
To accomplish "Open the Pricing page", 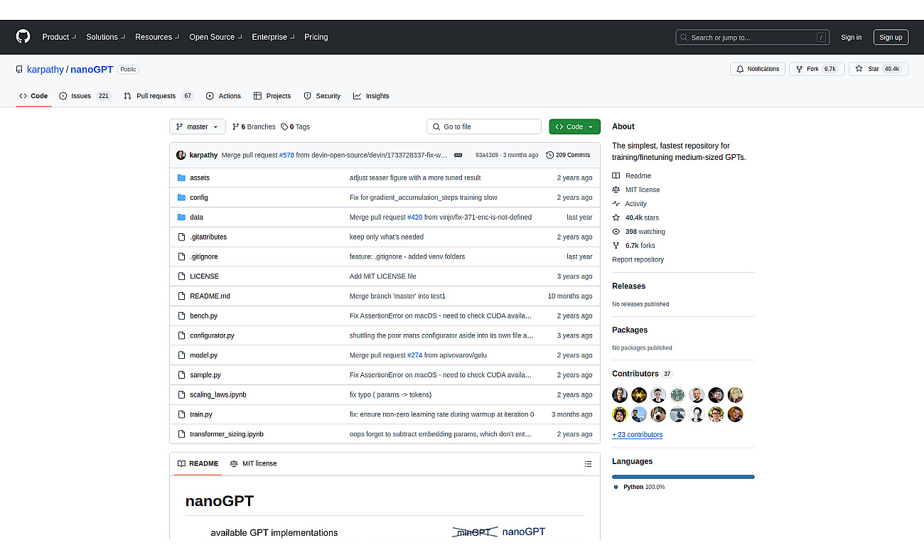I will click(316, 37).
